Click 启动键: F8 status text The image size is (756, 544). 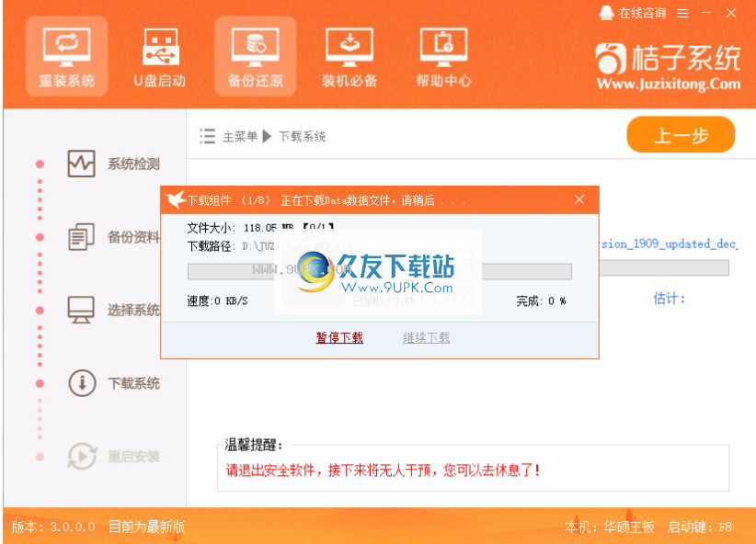pyautogui.click(x=700, y=527)
